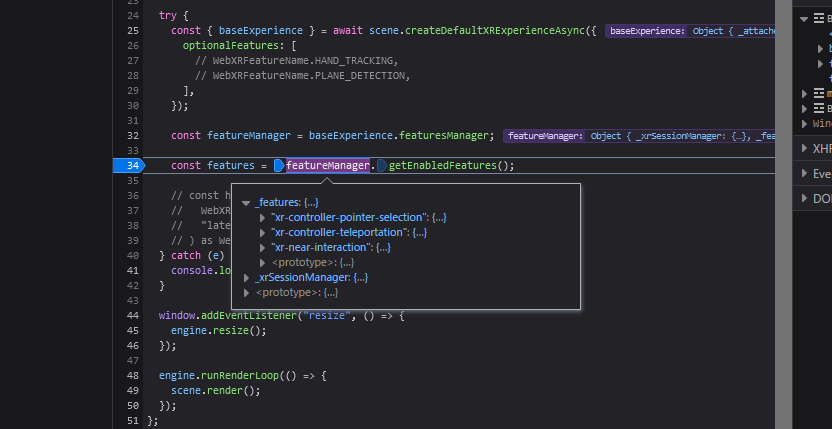Click line number 32 in the gutter
The width and height of the screenshot is (832, 429).
[133, 136]
